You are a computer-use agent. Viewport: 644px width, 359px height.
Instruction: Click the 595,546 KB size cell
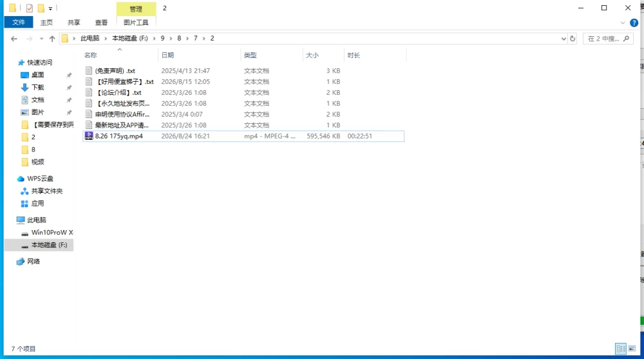click(x=323, y=136)
